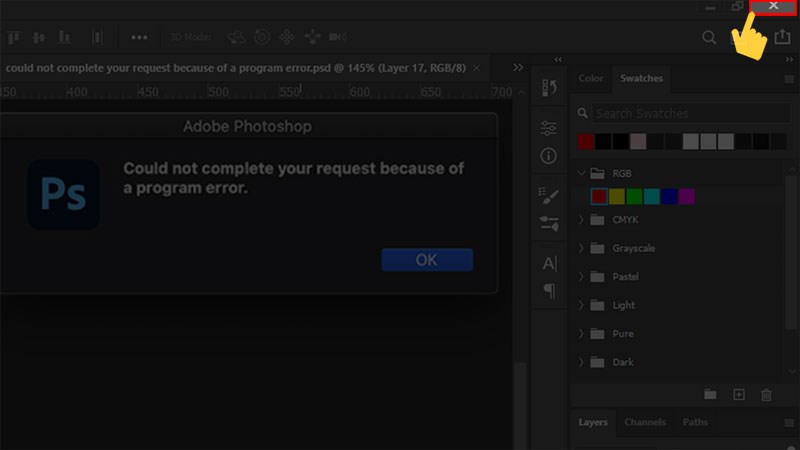Collapse the icon panel column double arrow
800x450 pixels.
(558, 60)
